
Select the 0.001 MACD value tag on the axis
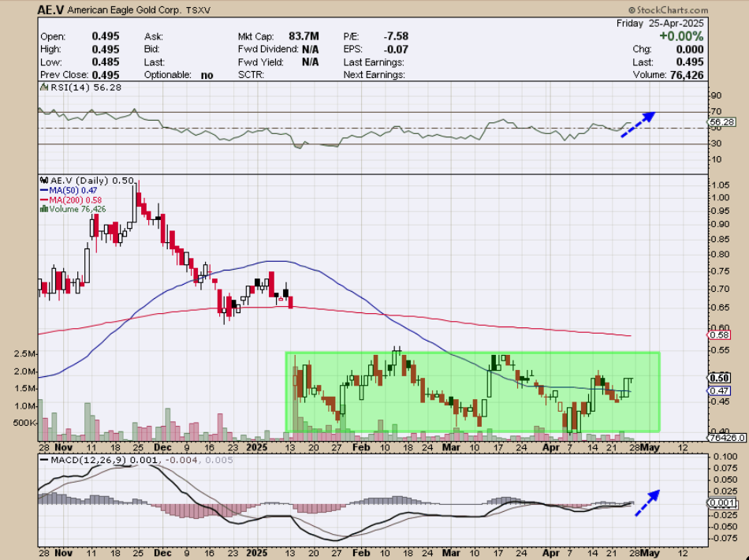tap(721, 502)
